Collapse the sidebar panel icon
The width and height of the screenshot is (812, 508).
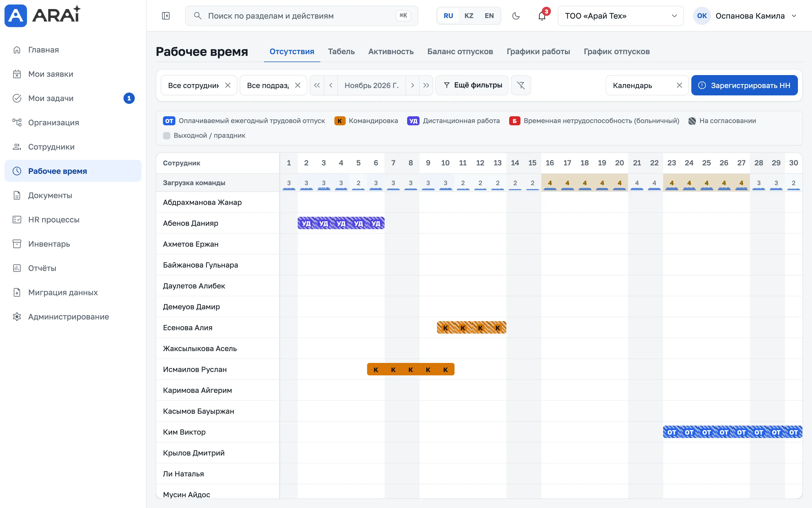166,16
